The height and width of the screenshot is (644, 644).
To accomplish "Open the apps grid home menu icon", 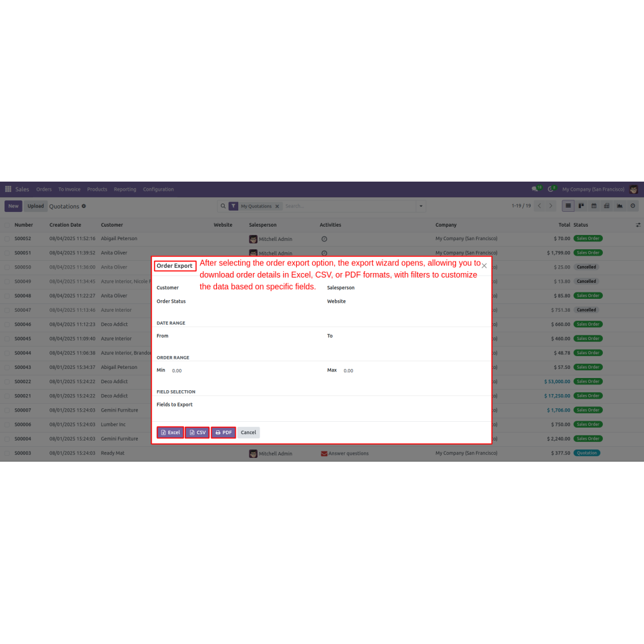I will pyautogui.click(x=8, y=189).
